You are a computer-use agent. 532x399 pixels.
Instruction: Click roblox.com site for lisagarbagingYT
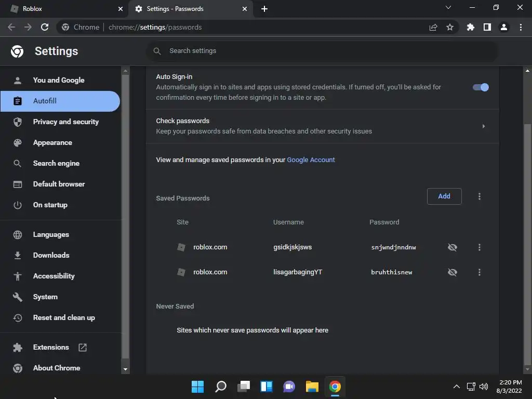point(210,272)
